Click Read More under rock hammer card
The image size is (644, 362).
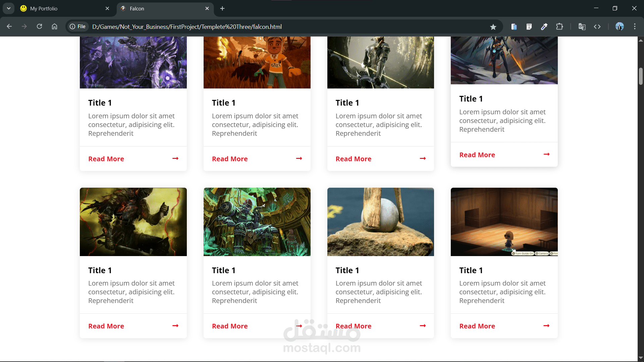pos(354,326)
